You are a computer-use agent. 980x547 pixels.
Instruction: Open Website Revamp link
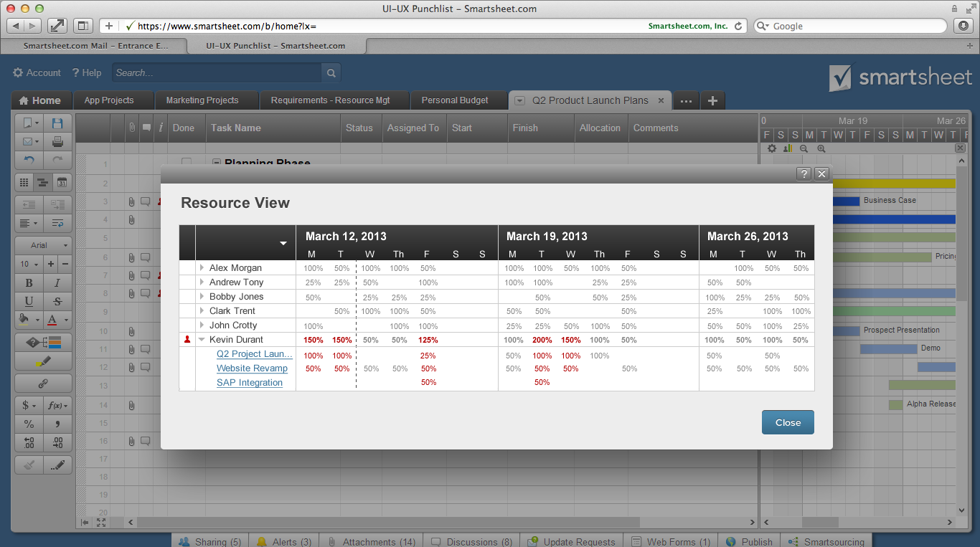(x=252, y=368)
